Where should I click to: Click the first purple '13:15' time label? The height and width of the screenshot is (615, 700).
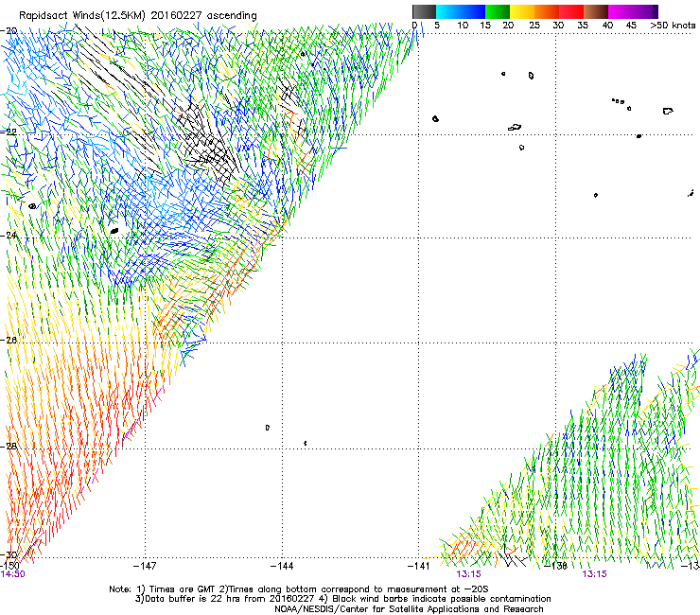469,574
